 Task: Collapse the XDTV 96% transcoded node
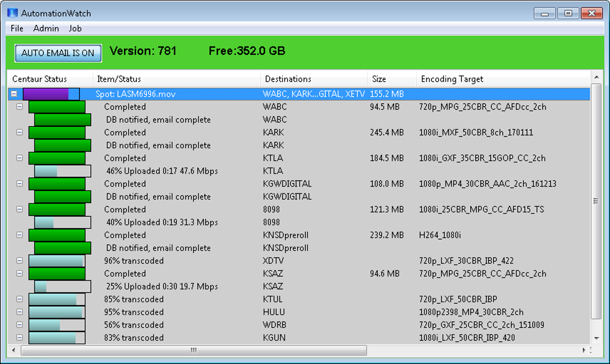[x=20, y=260]
